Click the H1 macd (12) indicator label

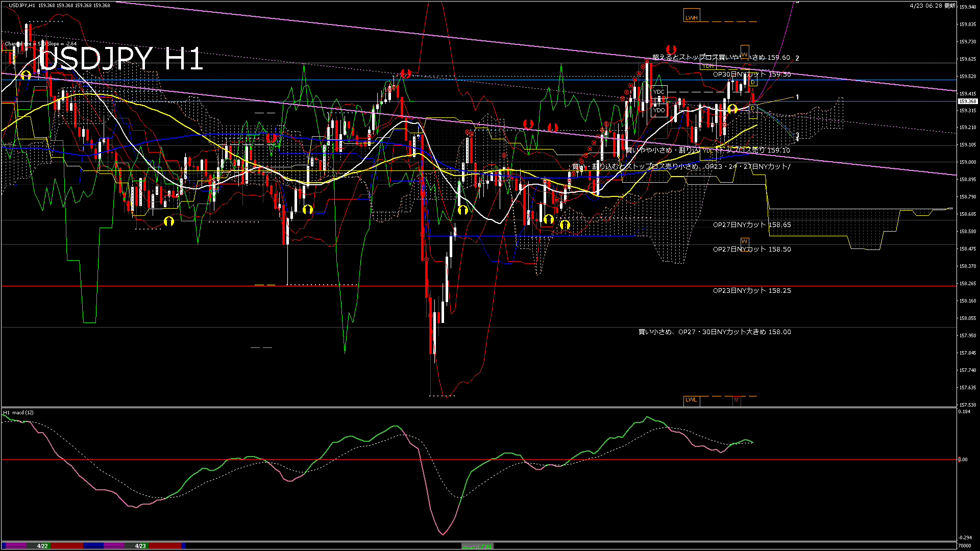coord(18,413)
